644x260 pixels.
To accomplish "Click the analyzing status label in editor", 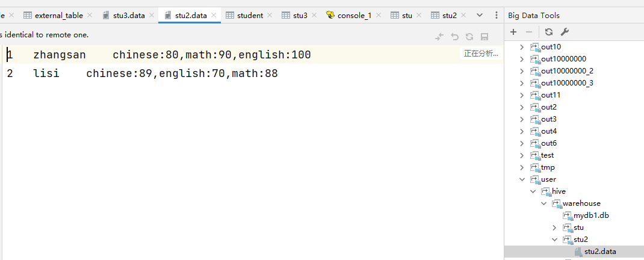I will pos(481,54).
